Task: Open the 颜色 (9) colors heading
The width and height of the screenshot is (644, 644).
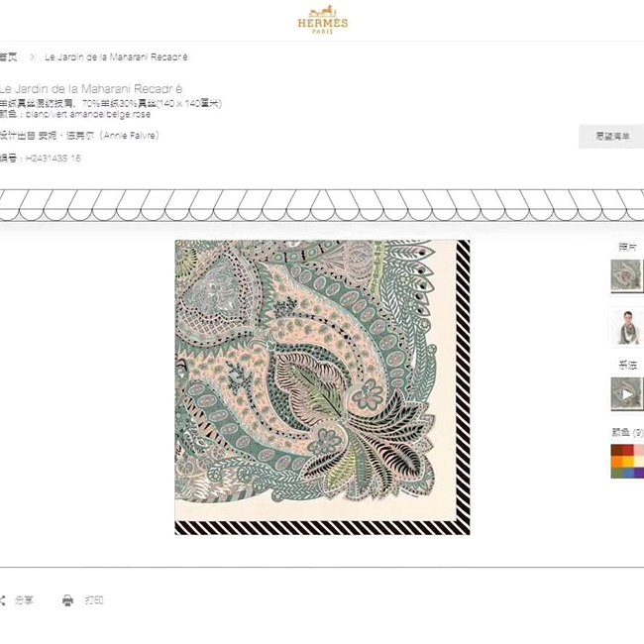Action: [627, 432]
